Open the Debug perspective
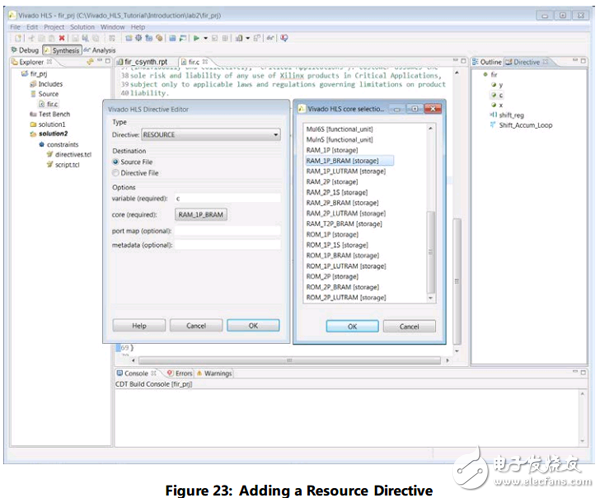 [x=23, y=49]
